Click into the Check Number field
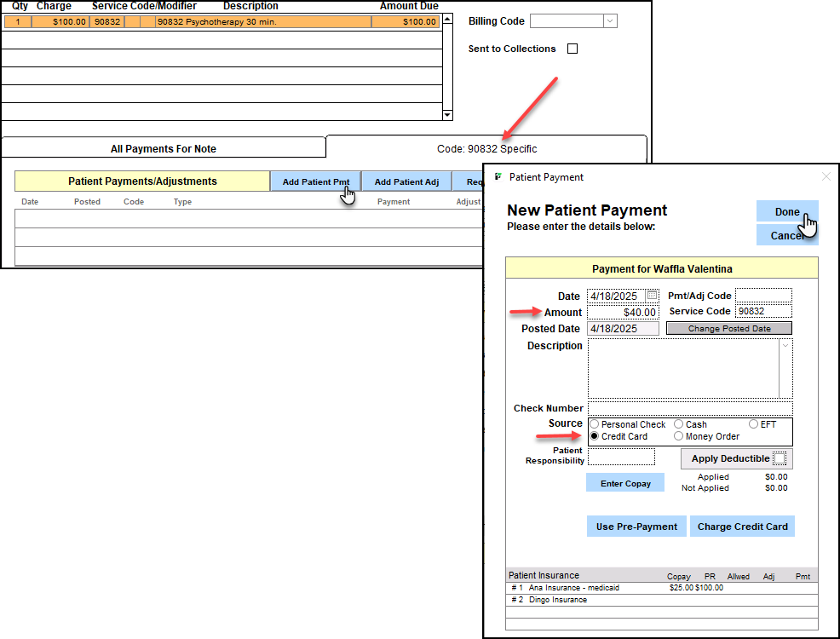Screen dimensions: 840x639 pyautogui.click(x=689, y=408)
